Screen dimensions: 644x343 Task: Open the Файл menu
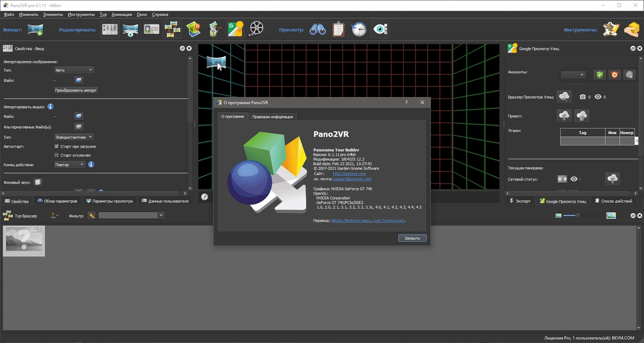[9, 14]
